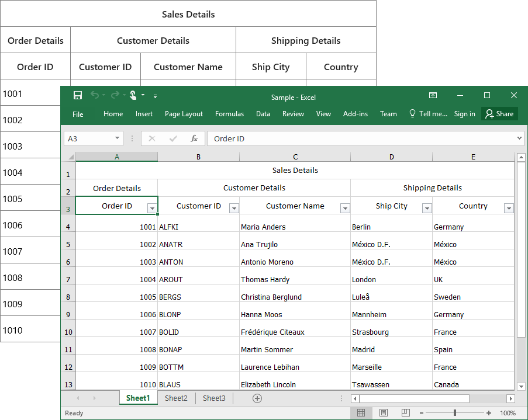Click the Select All corner triangle
528x420 pixels.
pos(71,157)
